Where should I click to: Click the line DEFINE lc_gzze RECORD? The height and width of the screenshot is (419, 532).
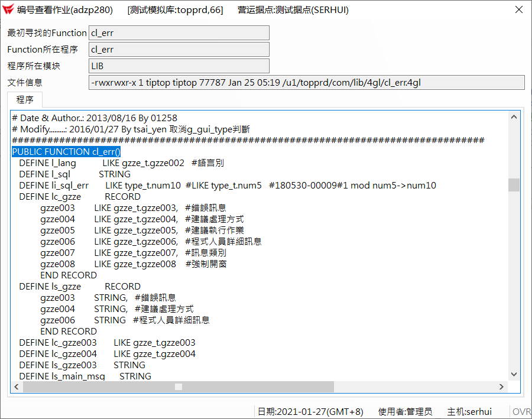[80, 196]
